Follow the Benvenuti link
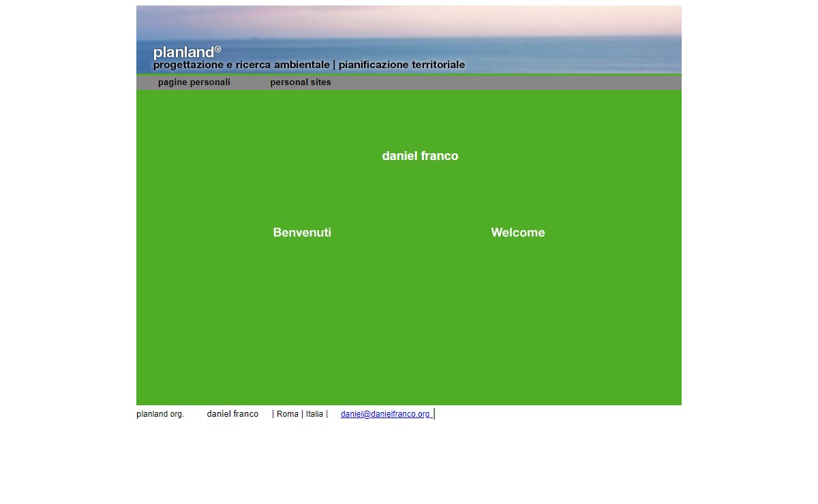This screenshot has width=818, height=504. click(x=302, y=232)
